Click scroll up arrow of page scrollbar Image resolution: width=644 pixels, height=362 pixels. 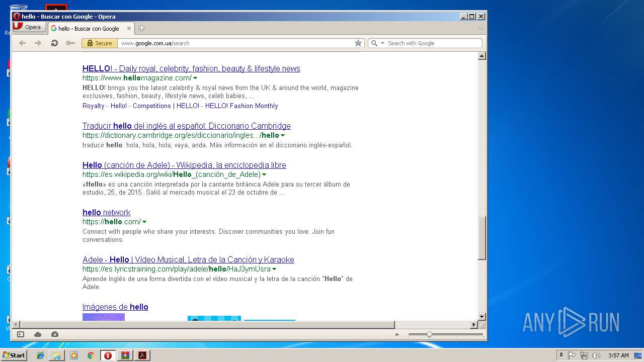(x=481, y=56)
